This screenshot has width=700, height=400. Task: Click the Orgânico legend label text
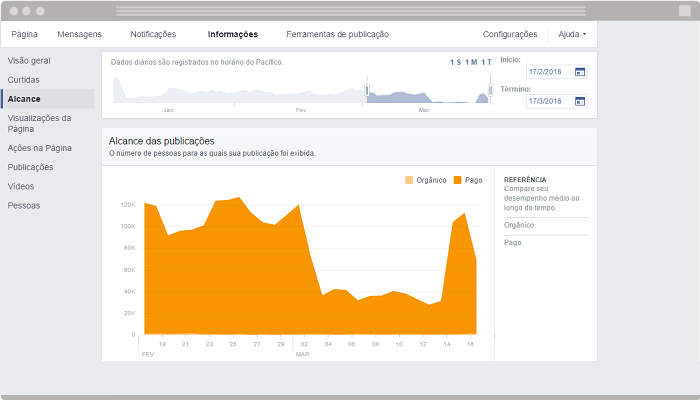coord(431,180)
